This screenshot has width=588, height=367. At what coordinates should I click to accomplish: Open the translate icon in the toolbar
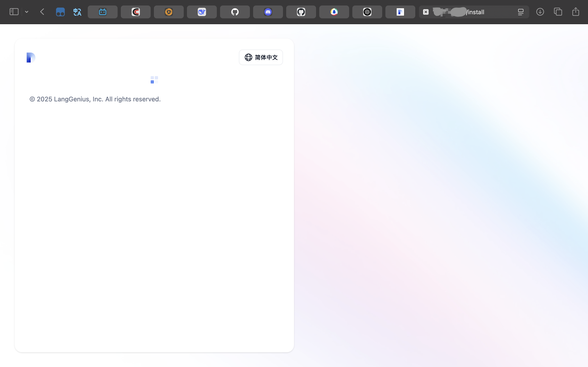pyautogui.click(x=77, y=12)
